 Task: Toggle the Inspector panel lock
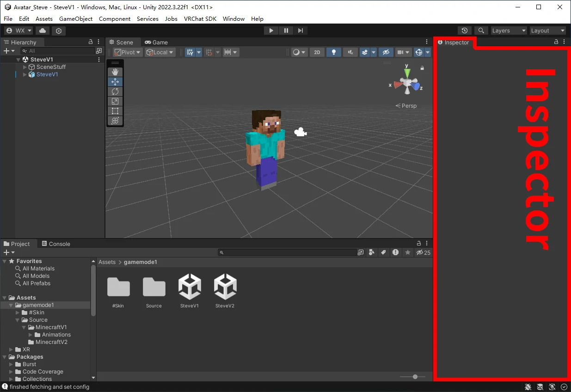click(556, 42)
